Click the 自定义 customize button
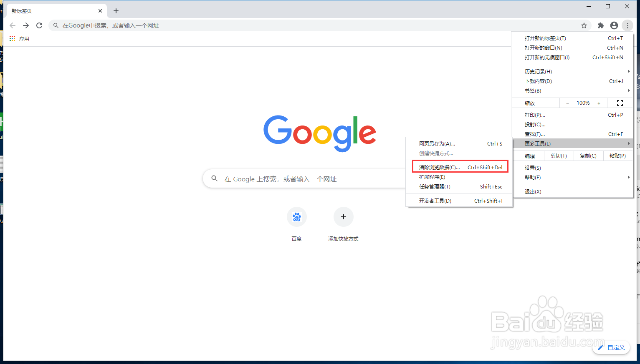The width and height of the screenshot is (640, 364). [611, 347]
